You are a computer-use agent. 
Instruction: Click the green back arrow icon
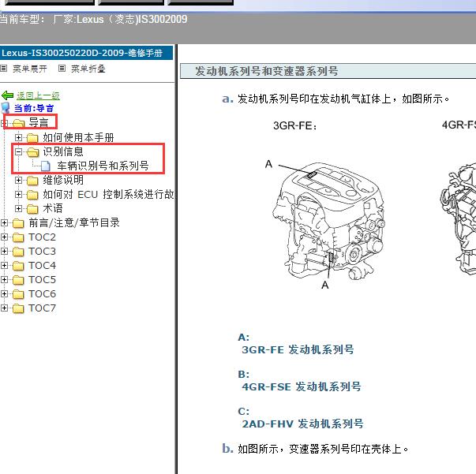pos(8,95)
